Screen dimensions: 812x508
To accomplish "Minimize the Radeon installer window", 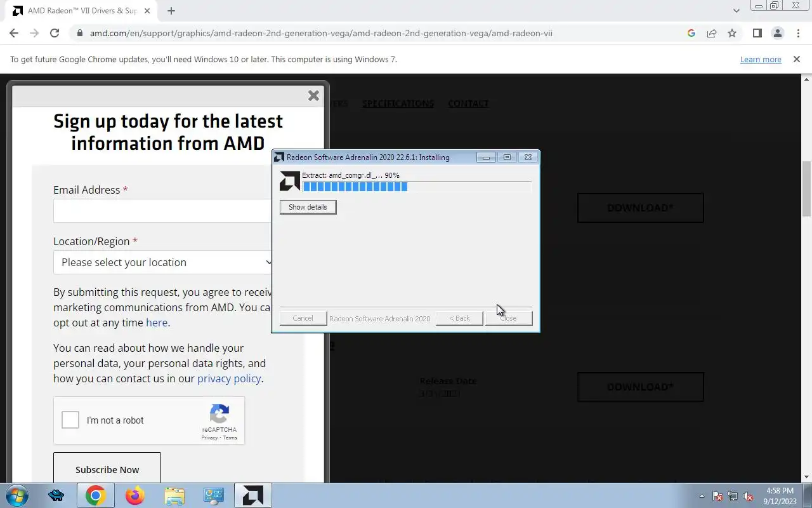I will [x=486, y=157].
